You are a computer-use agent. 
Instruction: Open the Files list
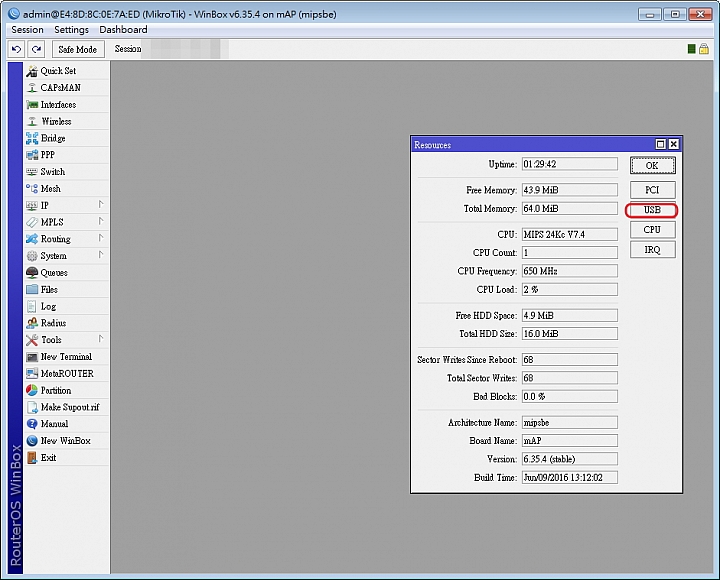pyautogui.click(x=49, y=290)
